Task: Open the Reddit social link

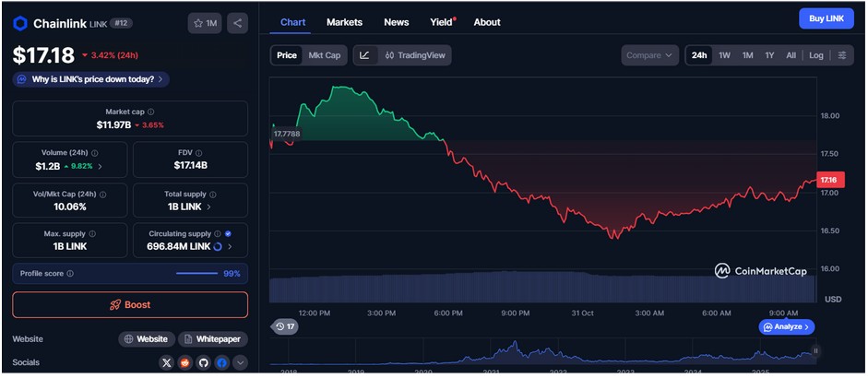Action: [184, 363]
